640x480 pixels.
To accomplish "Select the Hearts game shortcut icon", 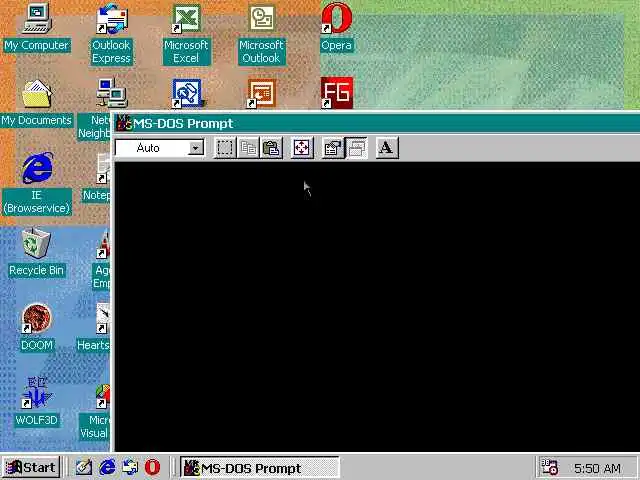I will (x=103, y=318).
